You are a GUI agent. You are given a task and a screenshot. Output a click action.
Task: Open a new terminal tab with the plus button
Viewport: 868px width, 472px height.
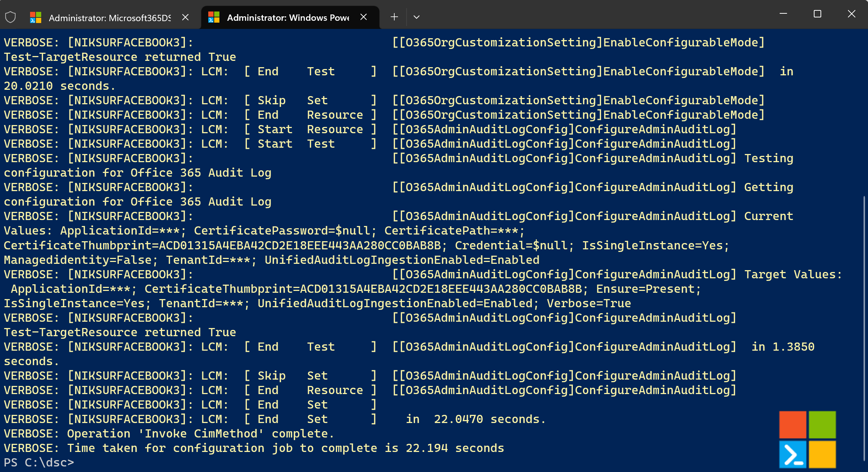394,17
